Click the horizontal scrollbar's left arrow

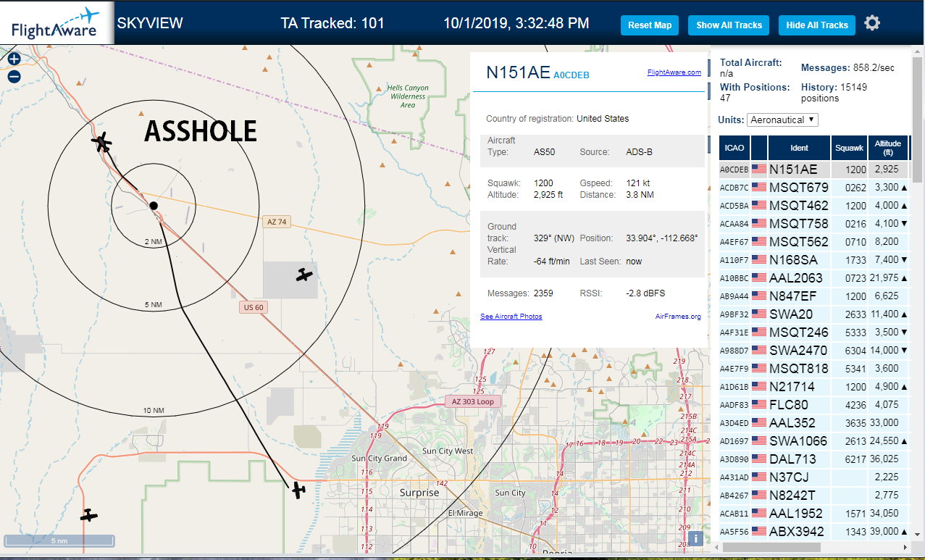tap(716, 548)
